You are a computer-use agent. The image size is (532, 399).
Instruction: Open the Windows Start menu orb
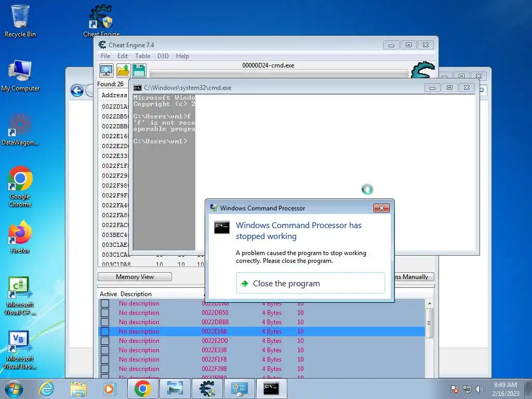coord(14,389)
